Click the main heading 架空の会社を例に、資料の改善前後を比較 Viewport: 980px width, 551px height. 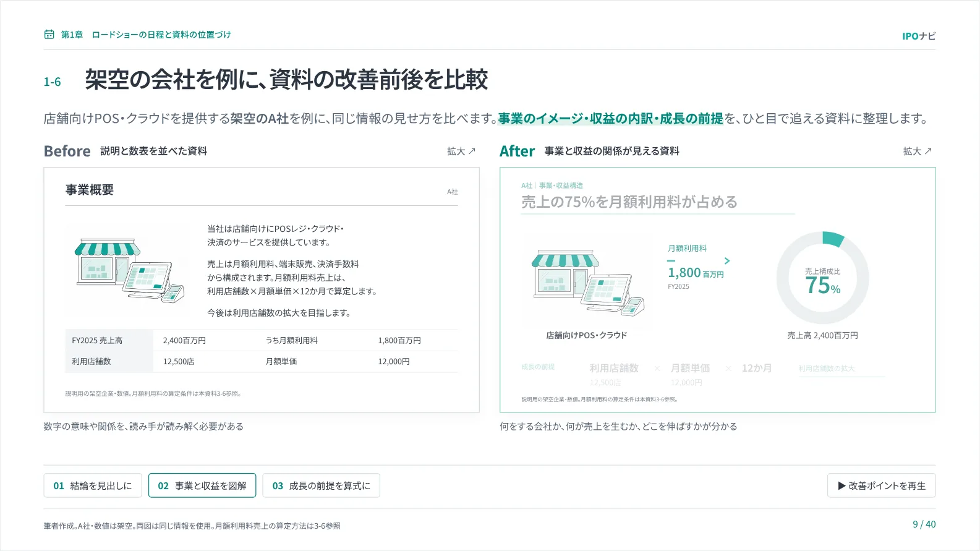pos(287,80)
